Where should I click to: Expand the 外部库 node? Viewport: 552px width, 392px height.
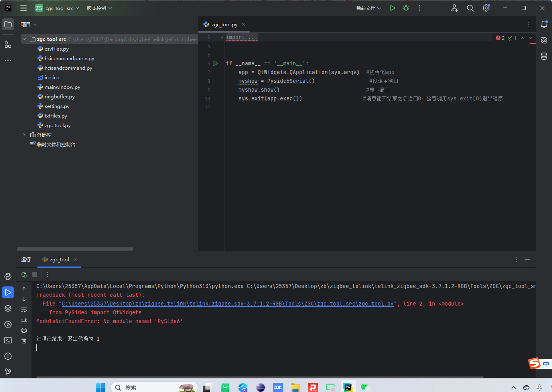pyautogui.click(x=24, y=135)
